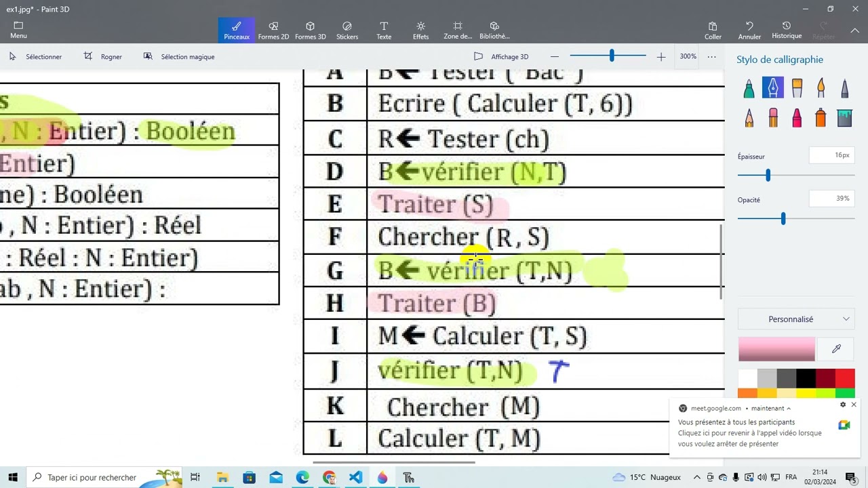The image size is (868, 488).
Task: Click the 300% zoom value field
Action: coord(688,57)
